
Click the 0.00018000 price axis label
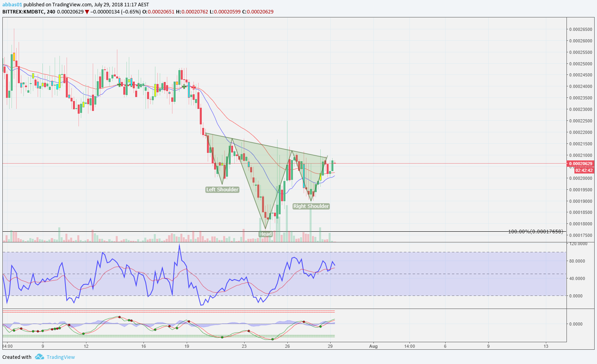pyautogui.click(x=581, y=224)
